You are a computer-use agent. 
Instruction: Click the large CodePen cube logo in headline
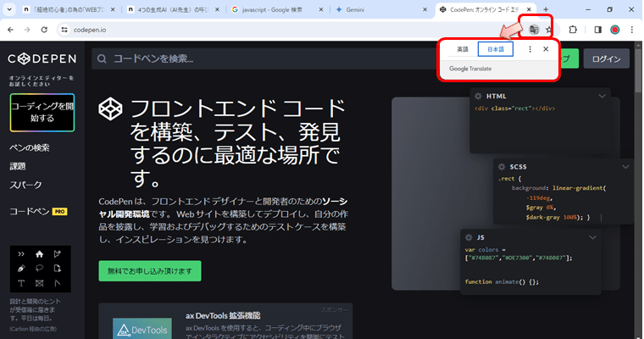(x=110, y=109)
